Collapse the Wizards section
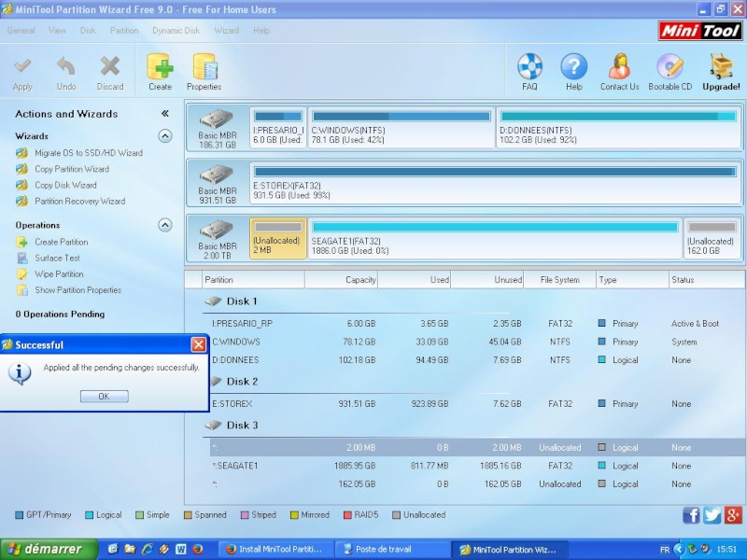The image size is (747, 560). (165, 136)
